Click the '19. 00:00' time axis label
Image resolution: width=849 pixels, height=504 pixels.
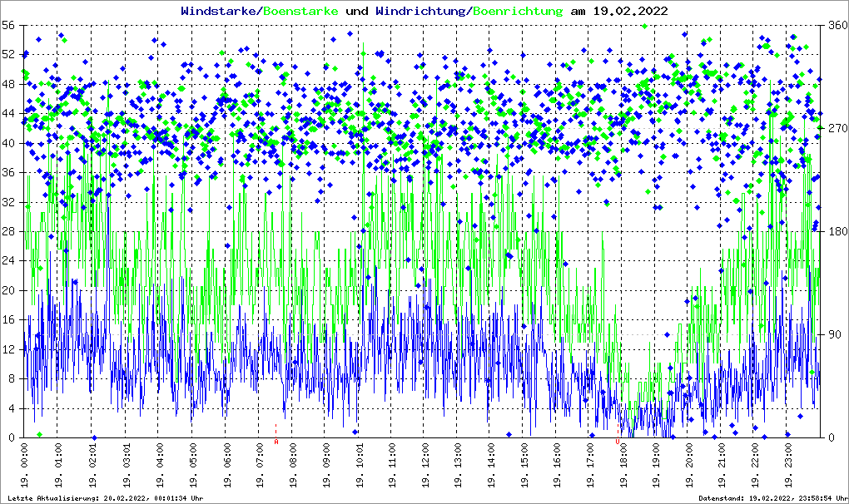pos(26,466)
